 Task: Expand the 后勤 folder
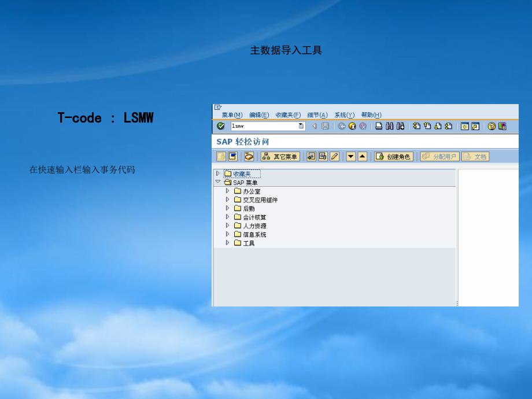pyautogui.click(x=227, y=208)
